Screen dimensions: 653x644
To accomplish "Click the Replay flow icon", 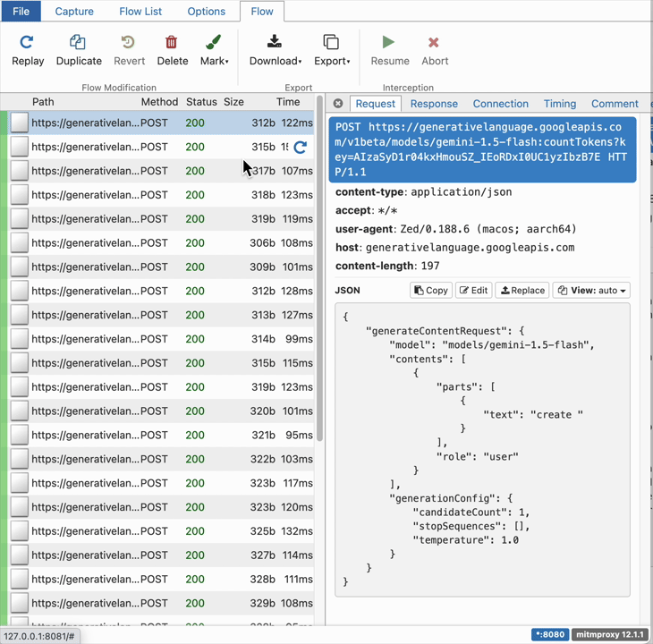I will (x=27, y=42).
